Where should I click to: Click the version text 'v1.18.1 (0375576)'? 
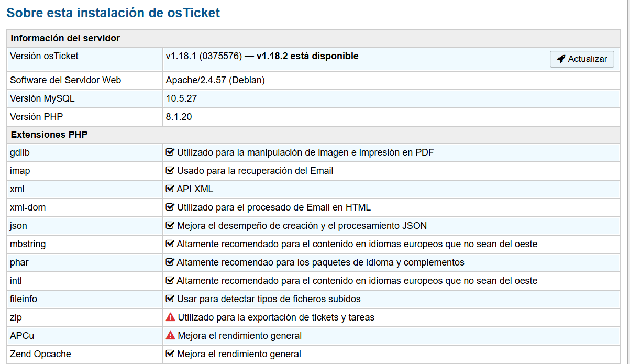pyautogui.click(x=204, y=56)
